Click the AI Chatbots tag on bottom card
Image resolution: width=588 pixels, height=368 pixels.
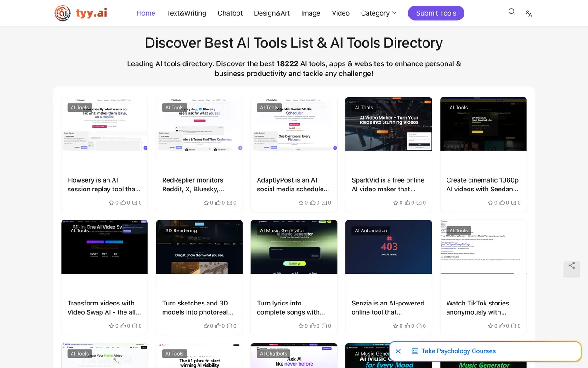[273, 354]
